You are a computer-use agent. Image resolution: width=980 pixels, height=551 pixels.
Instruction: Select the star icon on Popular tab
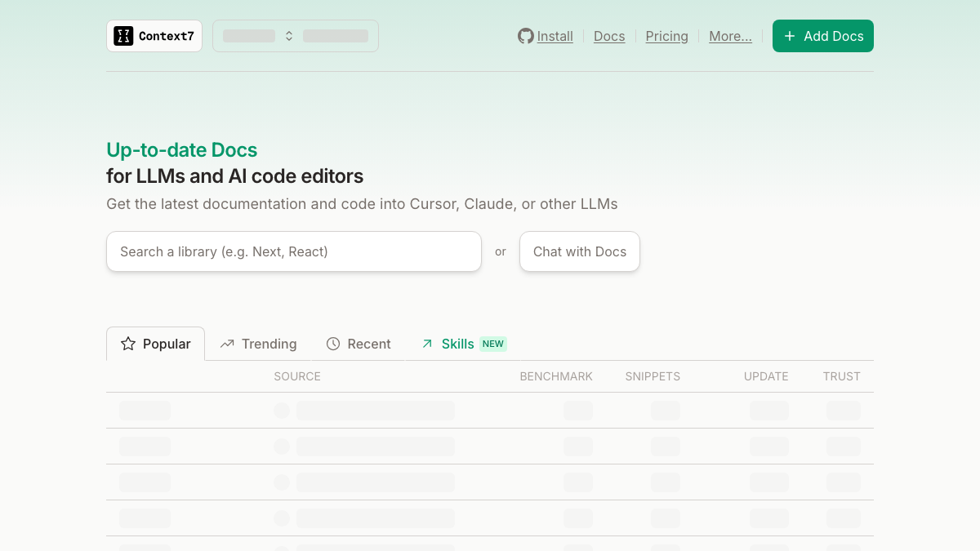pyautogui.click(x=128, y=344)
